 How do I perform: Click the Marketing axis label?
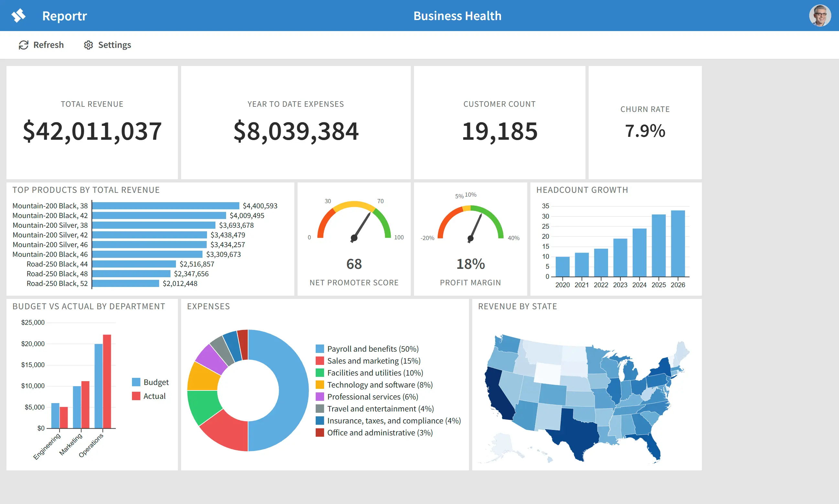point(71,444)
